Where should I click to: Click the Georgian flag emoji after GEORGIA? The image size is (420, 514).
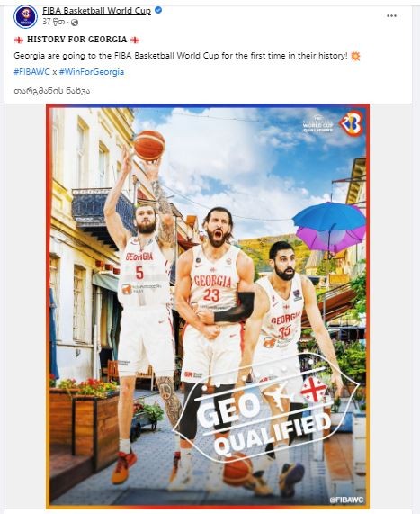[135, 40]
